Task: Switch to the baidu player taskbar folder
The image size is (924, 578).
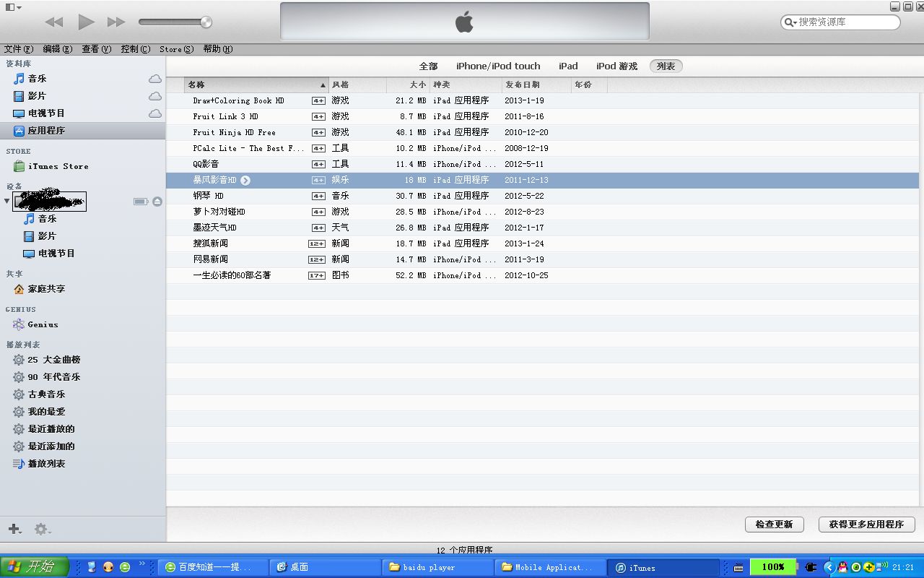Action: pos(438,567)
